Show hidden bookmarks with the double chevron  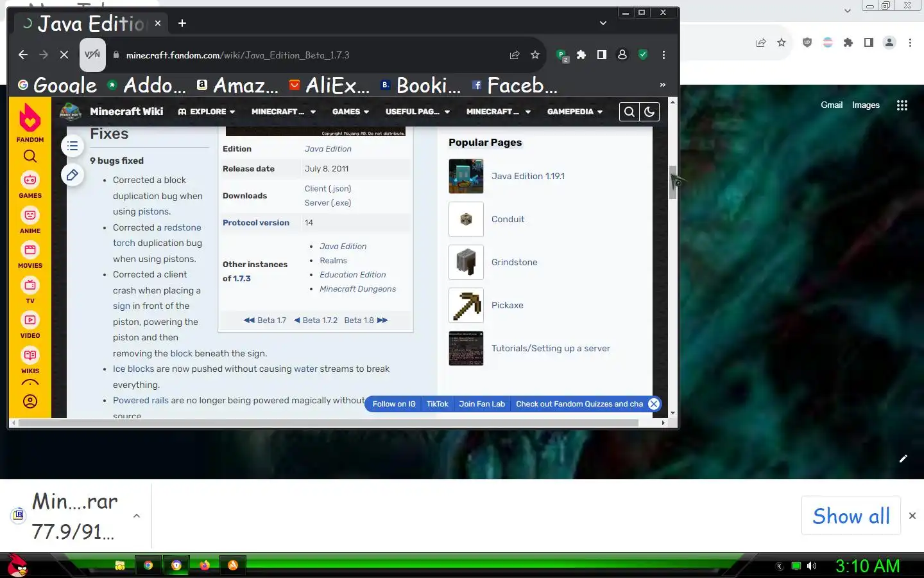point(663,85)
